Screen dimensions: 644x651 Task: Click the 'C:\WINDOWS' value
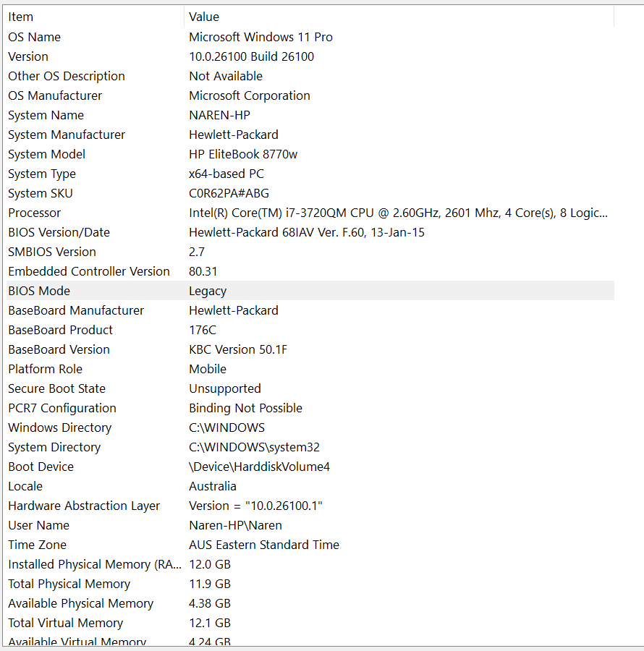pyautogui.click(x=226, y=427)
